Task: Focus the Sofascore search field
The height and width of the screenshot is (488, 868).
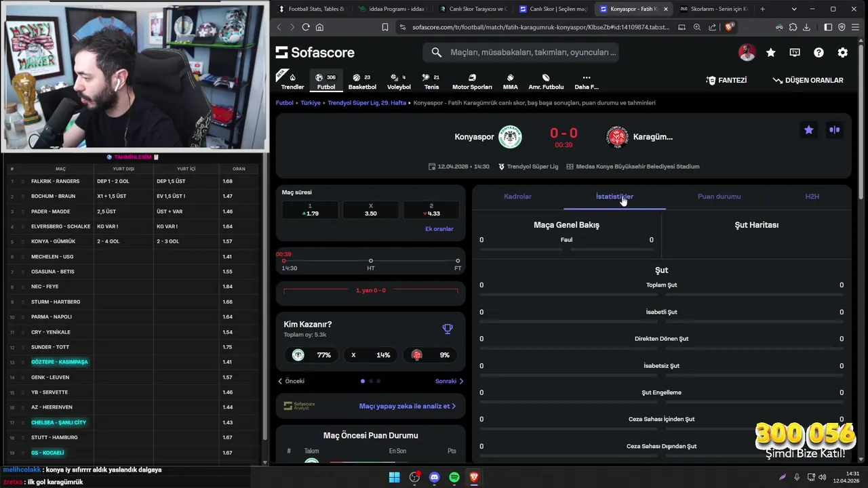Action: pyautogui.click(x=521, y=52)
